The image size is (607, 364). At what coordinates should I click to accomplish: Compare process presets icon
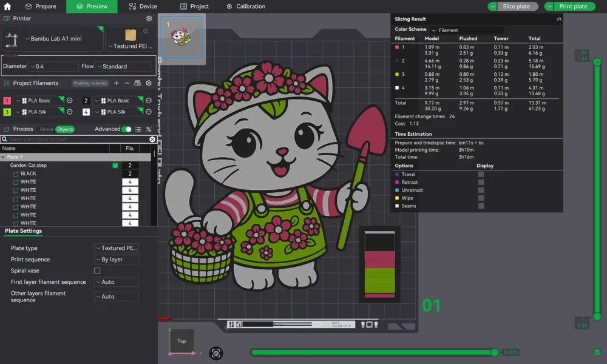pyautogui.click(x=149, y=129)
